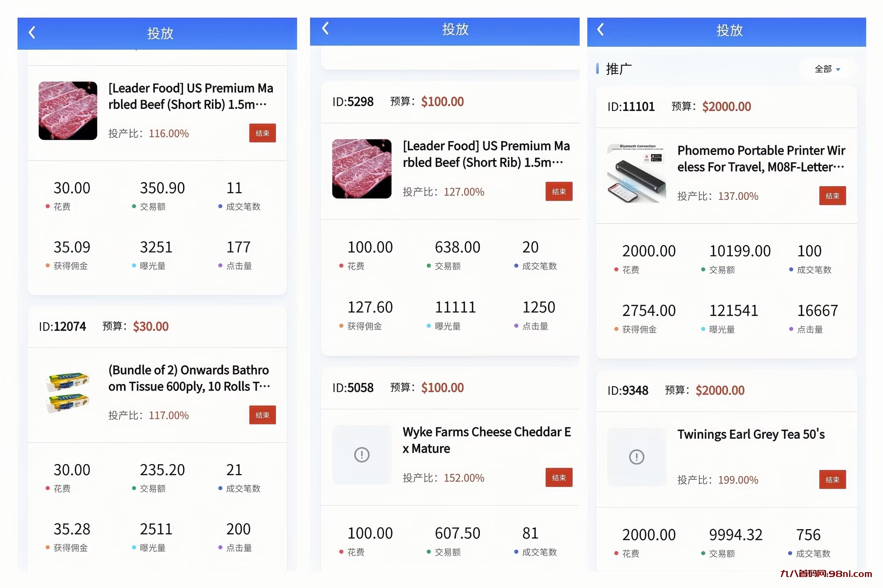Screen dimensions: 883x588
Task: Click the 推广 section heading
Action: [619, 69]
